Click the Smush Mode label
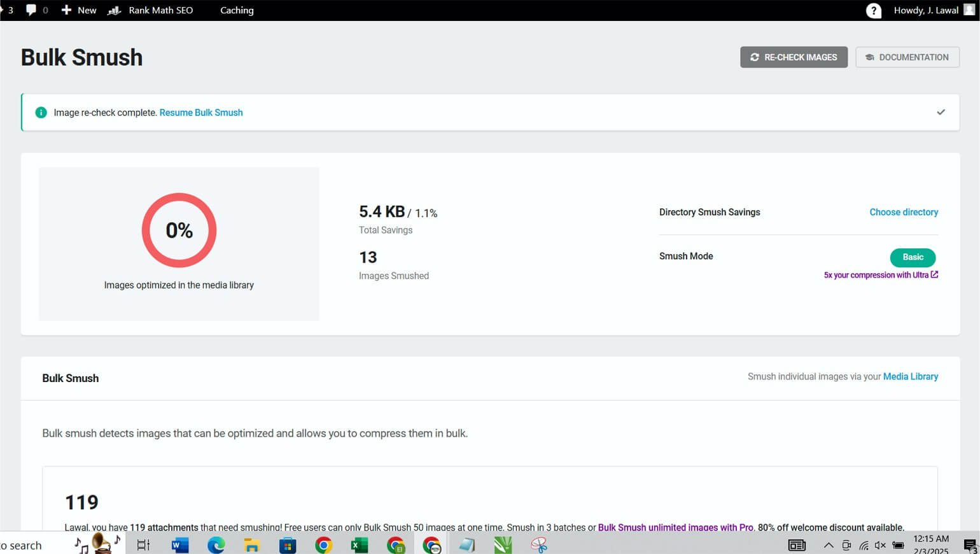This screenshot has width=980, height=554. pyautogui.click(x=686, y=256)
